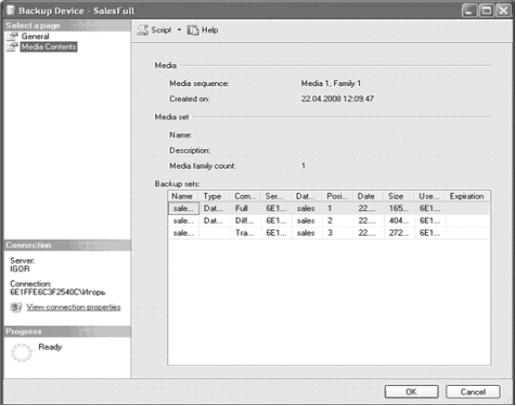Close the Backup Device window
This screenshot has height=406, width=516.
(x=503, y=11)
